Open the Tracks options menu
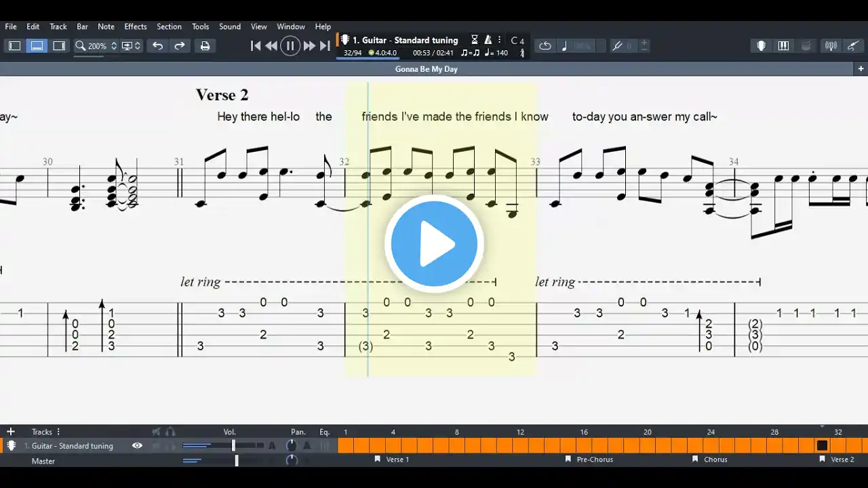Screen dimensions: 868x488 pos(58,432)
